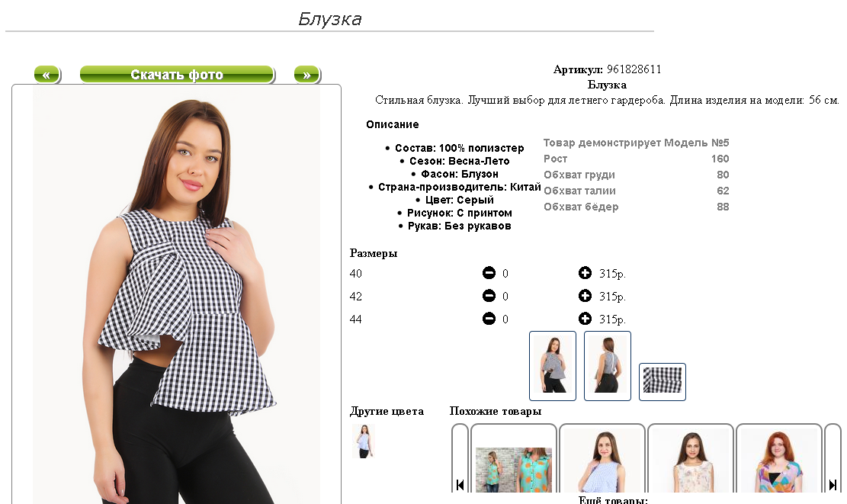Decrease quantity for size 40
Viewport: 847px width, 504px height.
point(489,273)
